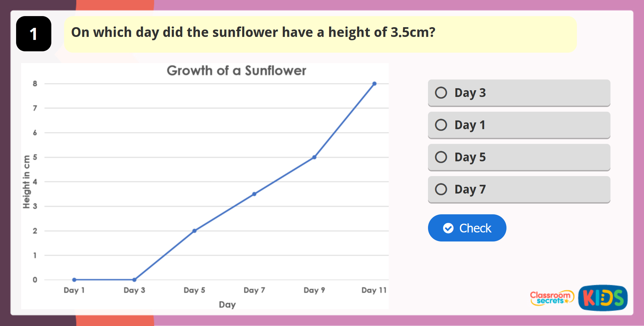The height and width of the screenshot is (326, 644).
Task: Click the graph data point above Day 3
Action: coord(134,280)
